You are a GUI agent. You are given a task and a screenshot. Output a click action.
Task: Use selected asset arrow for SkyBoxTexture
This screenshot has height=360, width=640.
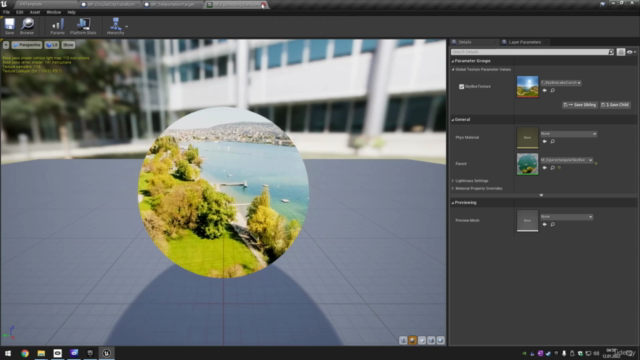coord(544,90)
